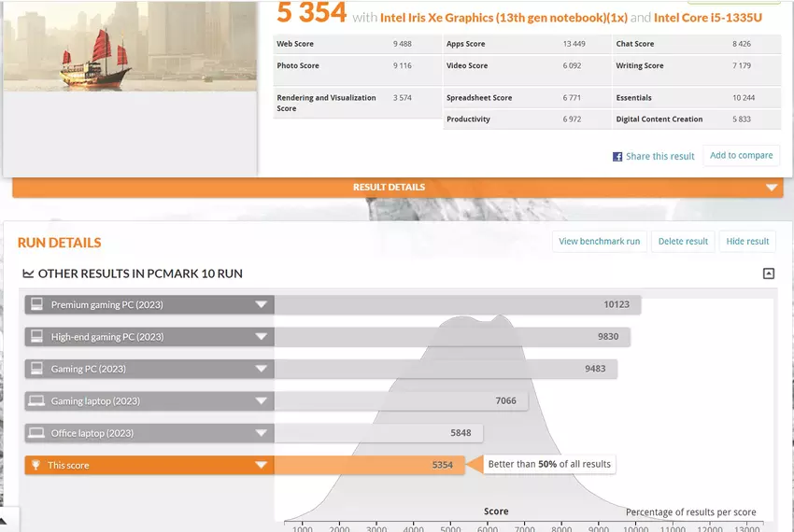Screen dimensions: 794x532
Task: Click the trophy icon beside This score
Action: (x=37, y=465)
